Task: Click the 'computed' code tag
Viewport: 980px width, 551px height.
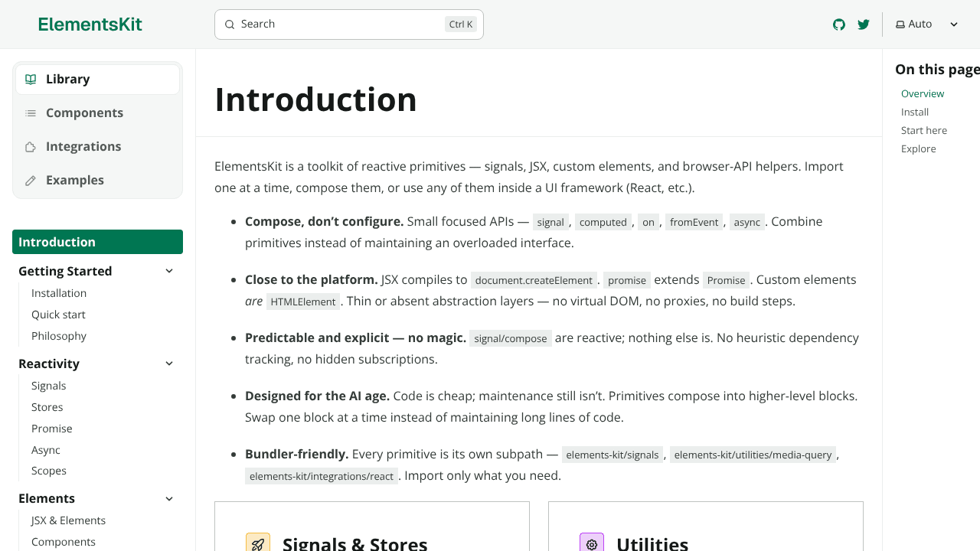Action: coord(603,222)
